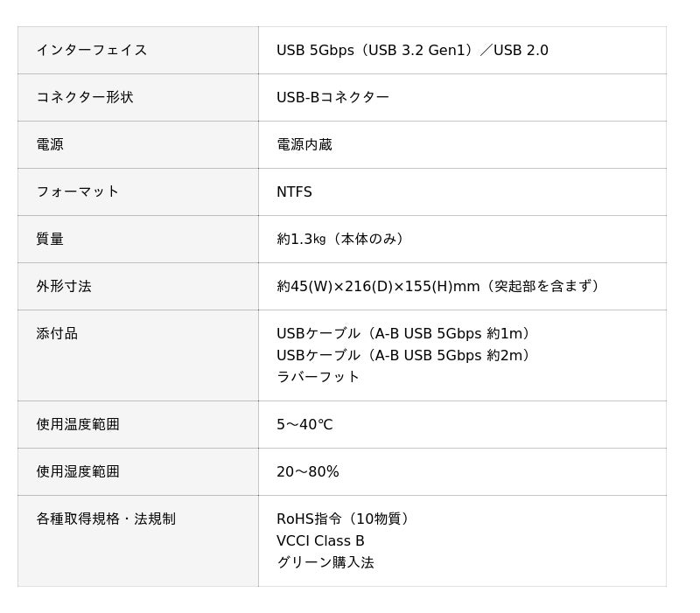Select the RoHS指令 (10物質) text

(x=345, y=519)
